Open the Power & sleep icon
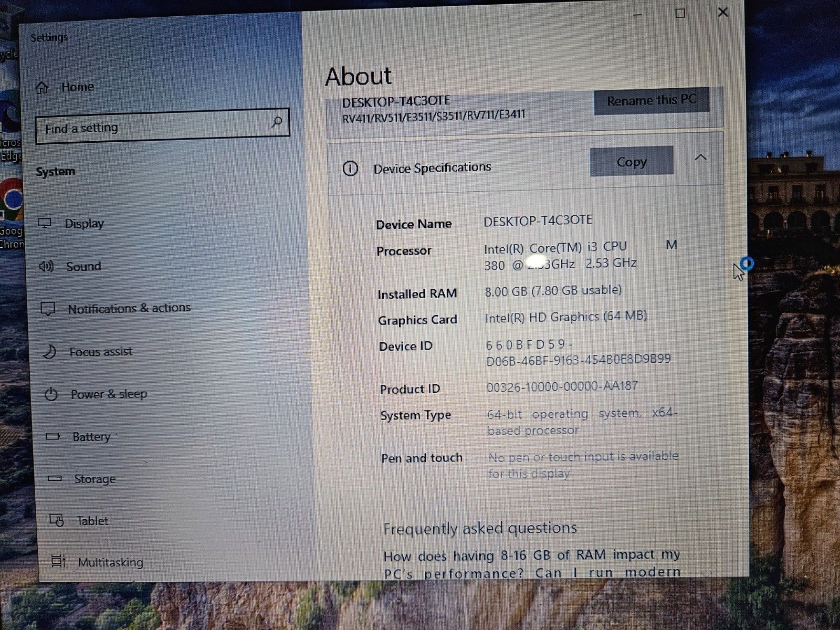Image resolution: width=840 pixels, height=630 pixels. coord(51,394)
